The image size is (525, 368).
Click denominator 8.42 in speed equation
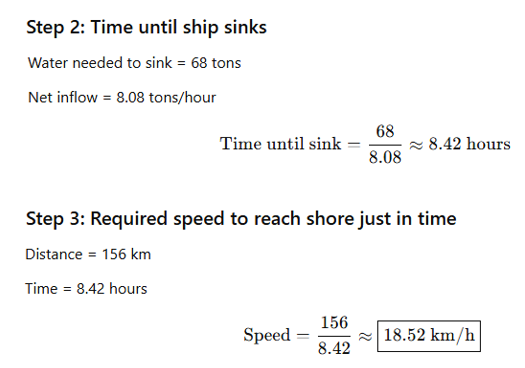[334, 349]
